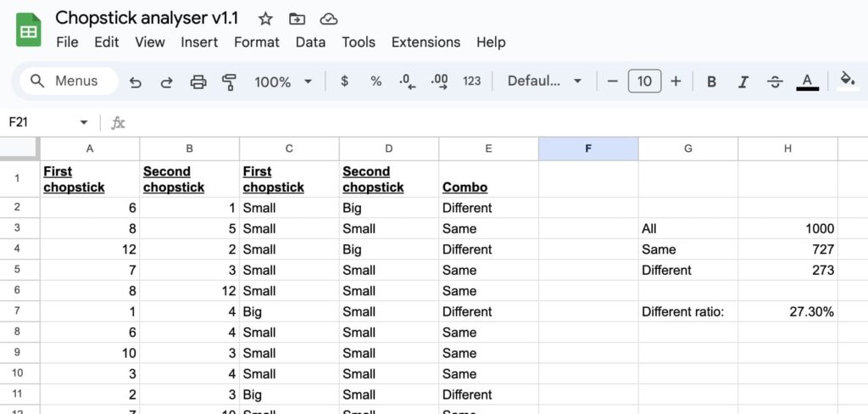Open the Format menu

click(256, 42)
